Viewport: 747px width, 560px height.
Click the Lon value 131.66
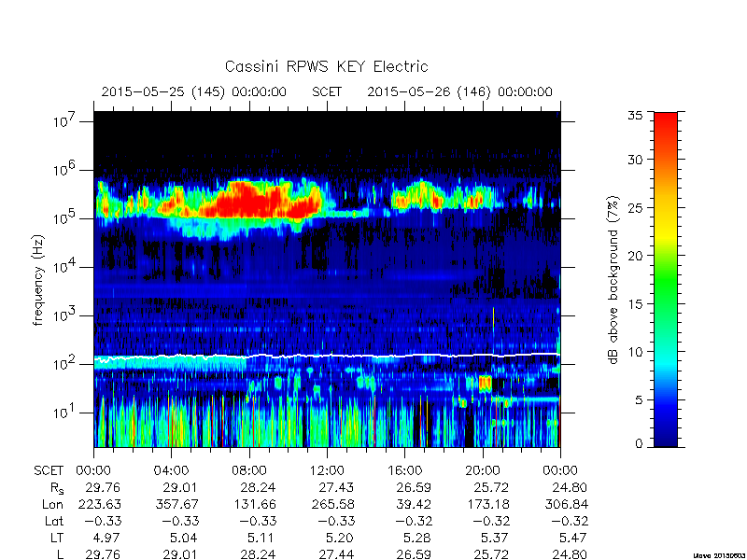[254, 504]
